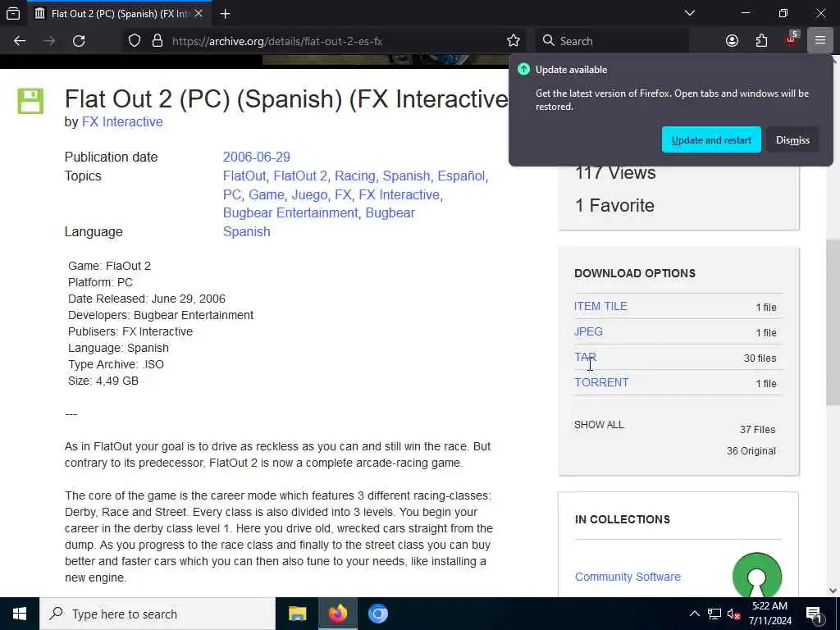
Task: Open the network status tray icon
Action: pyautogui.click(x=714, y=614)
